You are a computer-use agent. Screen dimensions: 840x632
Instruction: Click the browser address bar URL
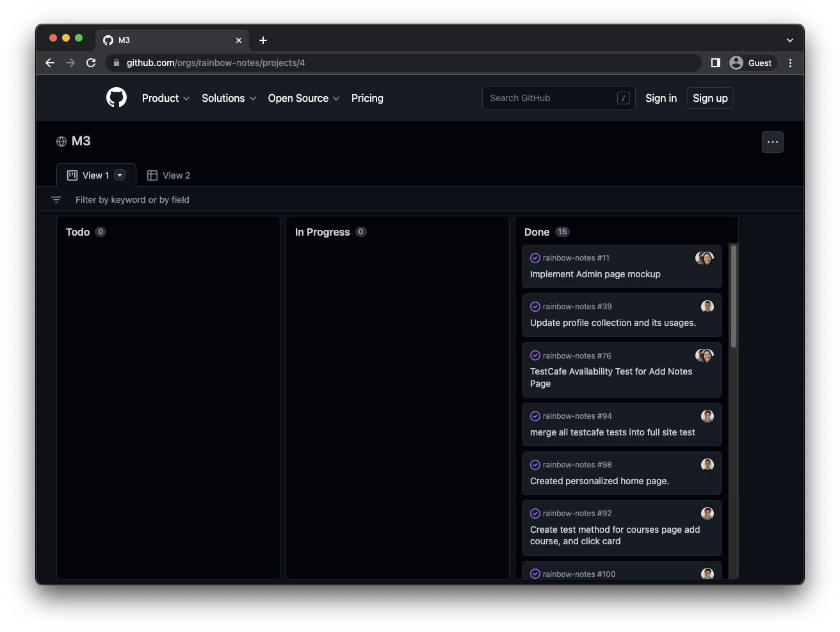tap(216, 63)
